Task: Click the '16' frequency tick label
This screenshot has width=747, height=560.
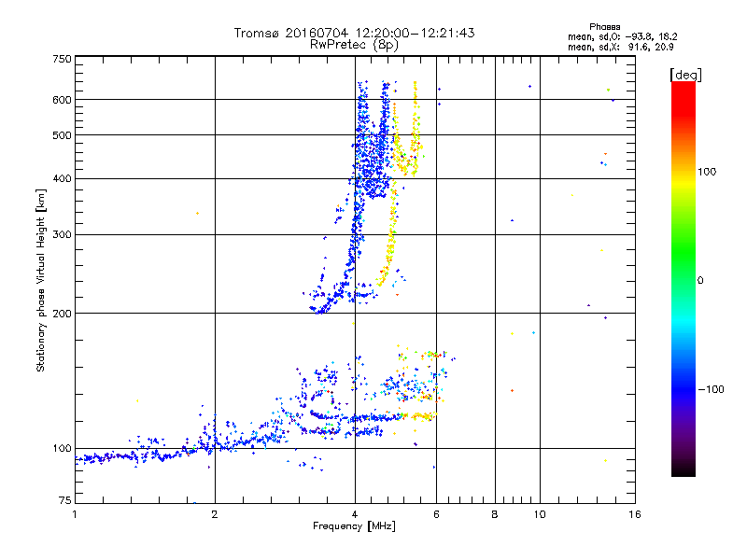Action: tap(635, 514)
